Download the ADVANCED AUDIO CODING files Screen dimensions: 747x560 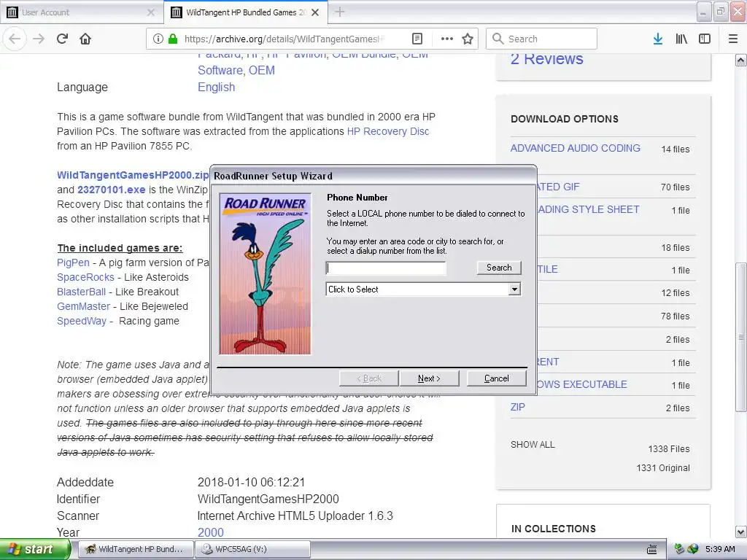[x=576, y=148]
